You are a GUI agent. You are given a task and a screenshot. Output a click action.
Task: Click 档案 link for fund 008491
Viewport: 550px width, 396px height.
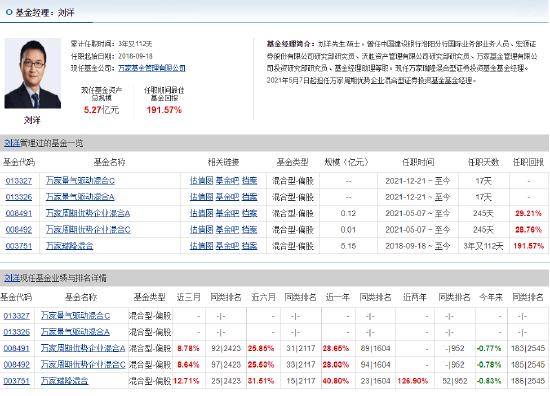[x=249, y=213]
